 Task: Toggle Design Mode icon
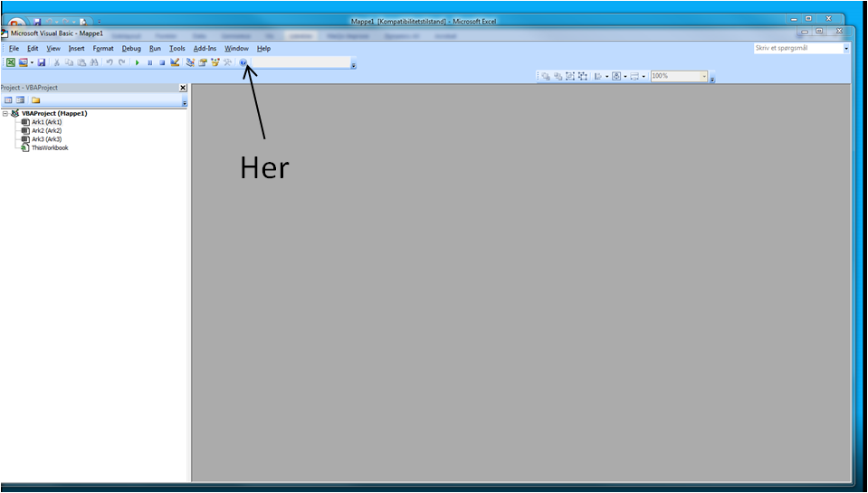point(175,62)
